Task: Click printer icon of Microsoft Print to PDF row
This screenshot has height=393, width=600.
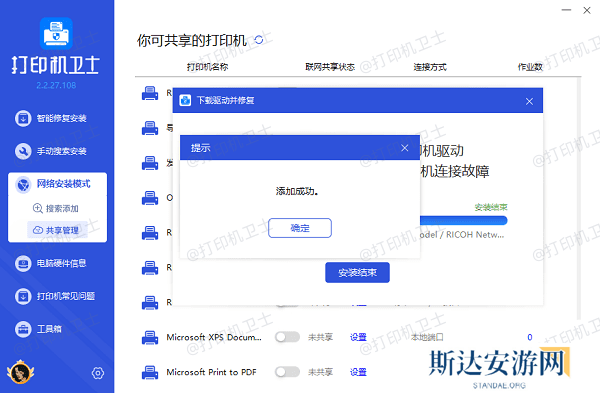Action: [150, 372]
